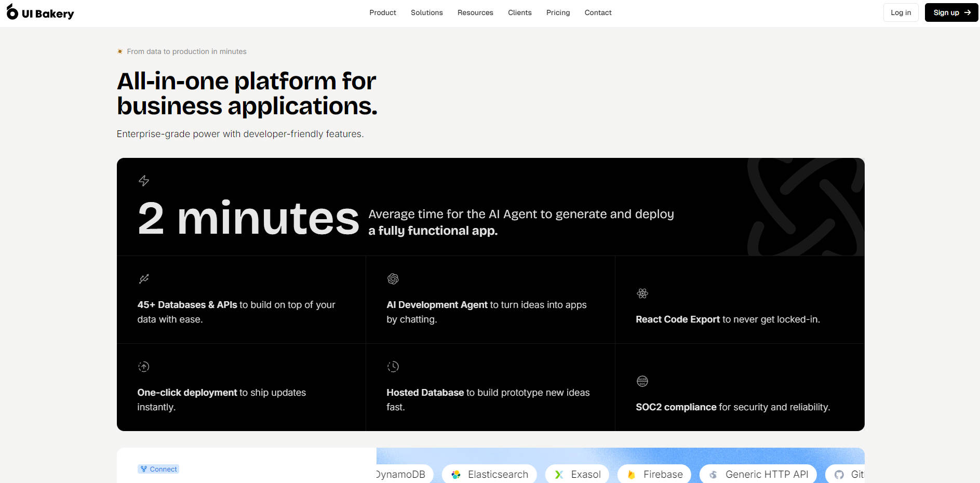This screenshot has width=980, height=483.
Task: Click the Firebase flame icon
Action: point(632,474)
